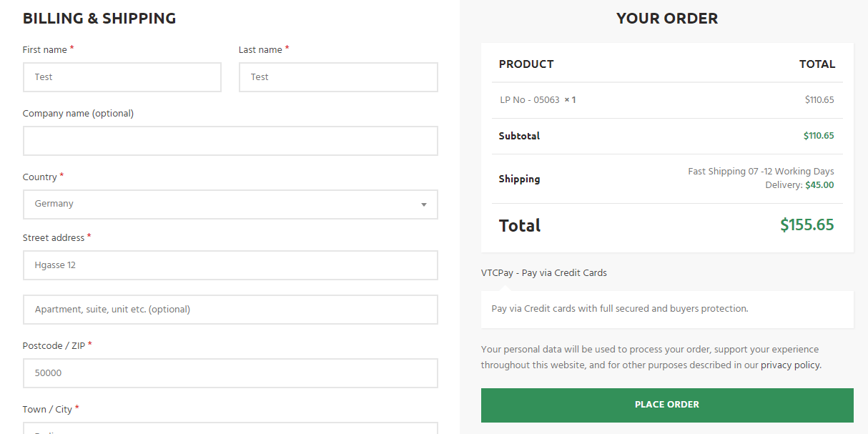Click the Street address field label
The height and width of the screenshot is (434, 868).
point(53,238)
